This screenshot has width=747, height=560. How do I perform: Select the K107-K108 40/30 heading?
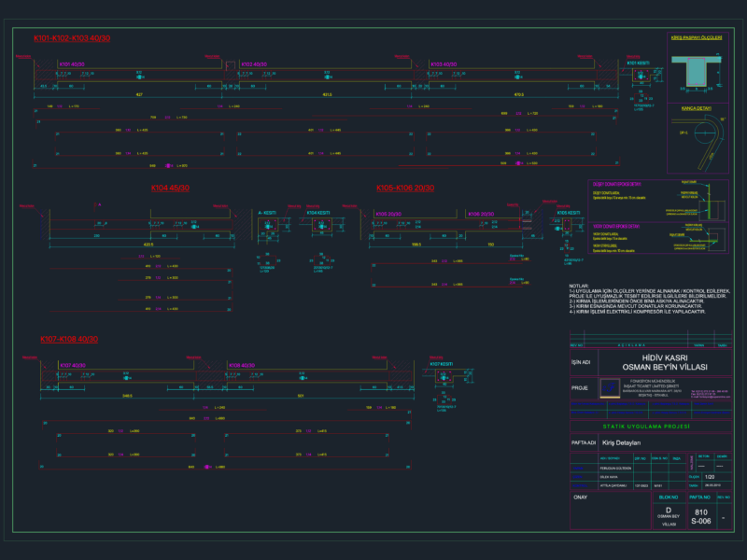click(69, 339)
